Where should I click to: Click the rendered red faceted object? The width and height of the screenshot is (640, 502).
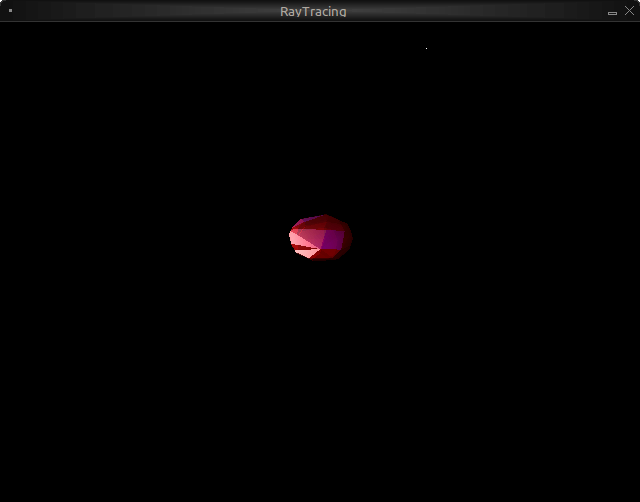(x=321, y=237)
